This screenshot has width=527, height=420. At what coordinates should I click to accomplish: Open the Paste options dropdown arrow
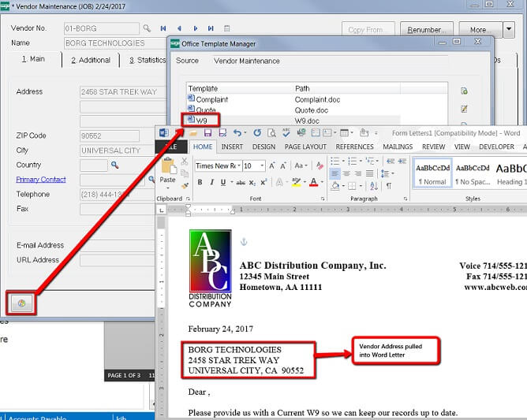[x=168, y=188]
